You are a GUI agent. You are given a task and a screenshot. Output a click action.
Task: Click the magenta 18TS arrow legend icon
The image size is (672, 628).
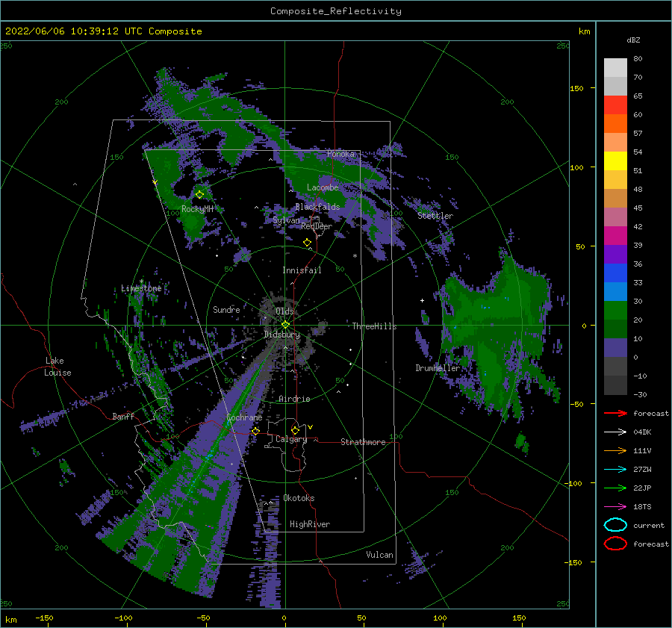point(615,507)
